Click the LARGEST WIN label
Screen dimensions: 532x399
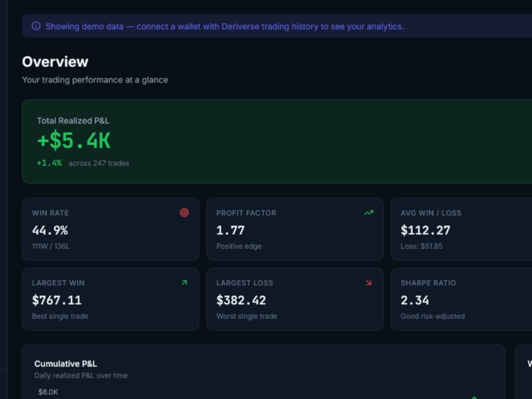click(x=58, y=283)
